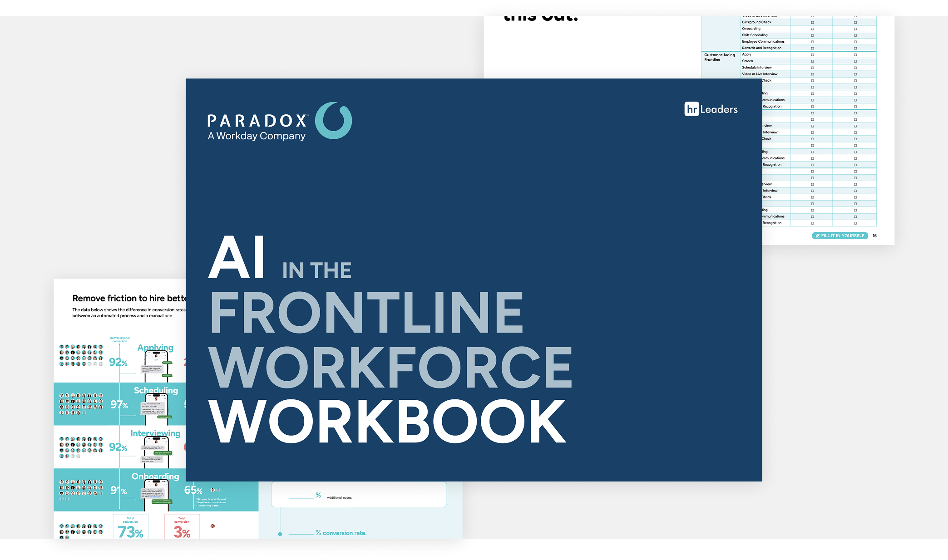Click the Onboarding row label in the table
The width and height of the screenshot is (948, 560).
point(751,29)
